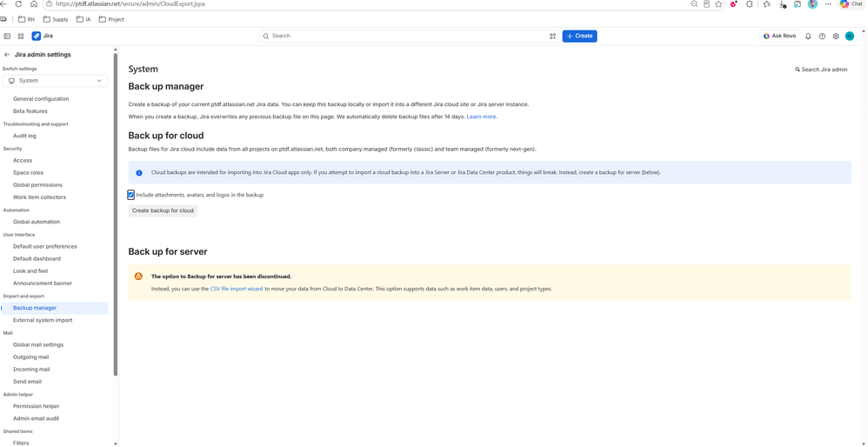Open Global automation settings
Viewport: 868px width, 447px height.
pos(37,222)
